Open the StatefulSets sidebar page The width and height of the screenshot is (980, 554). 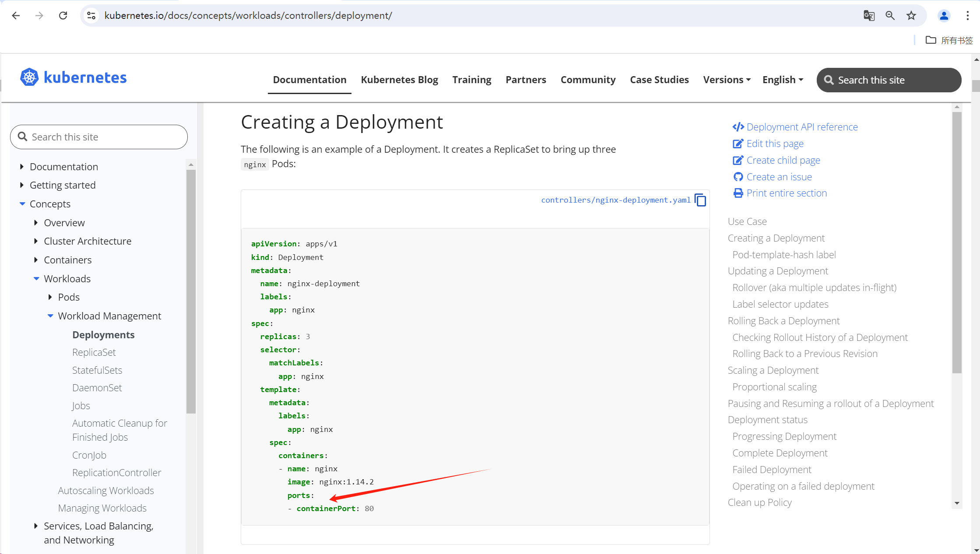(97, 370)
